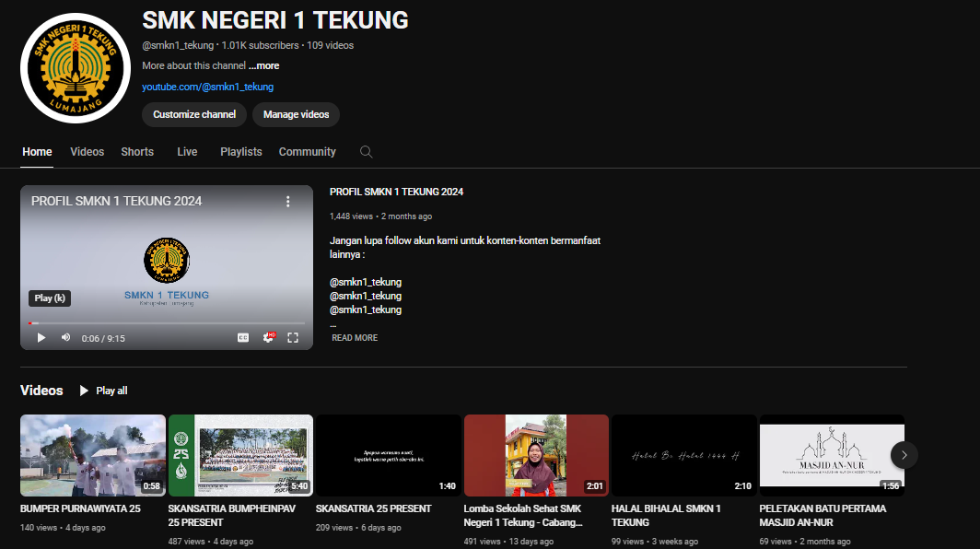Viewport: 980px width, 549px height.
Task: Click '487 views' under SKANSATRIA BUMPHEINPAV
Action: pos(186,542)
